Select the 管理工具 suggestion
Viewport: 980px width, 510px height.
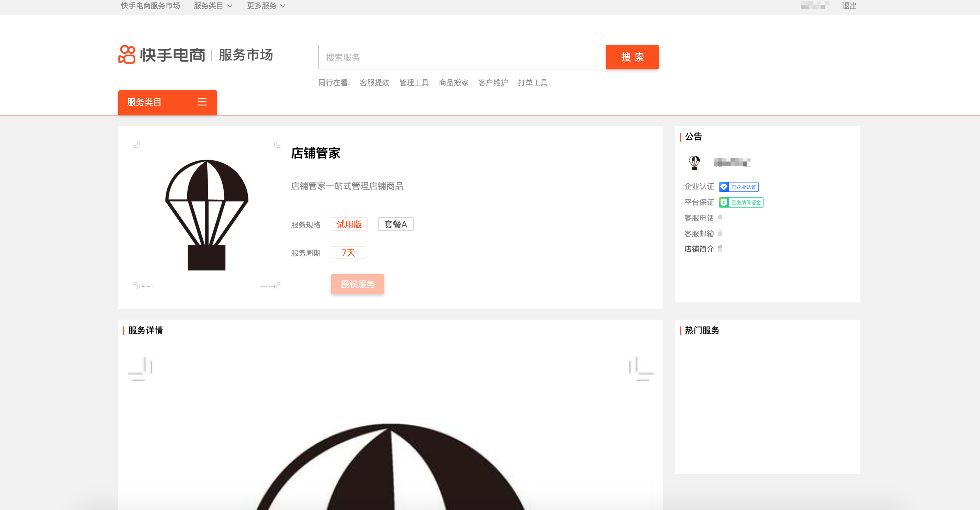coord(414,82)
